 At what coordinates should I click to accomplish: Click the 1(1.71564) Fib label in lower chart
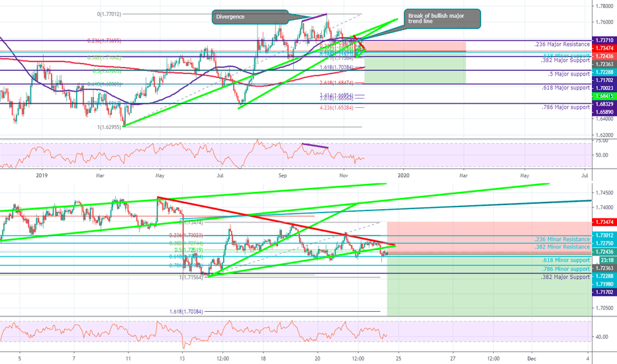tap(192, 277)
